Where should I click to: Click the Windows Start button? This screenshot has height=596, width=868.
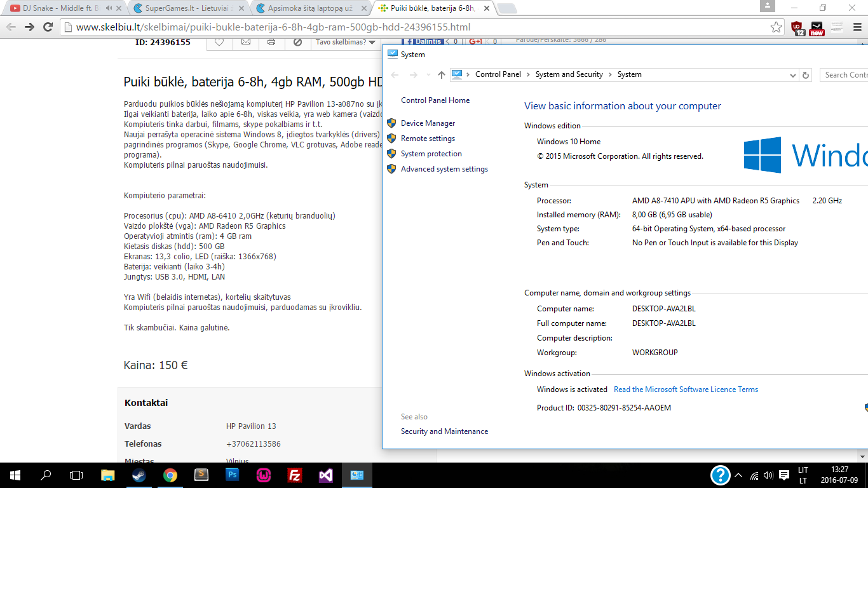pos(15,475)
